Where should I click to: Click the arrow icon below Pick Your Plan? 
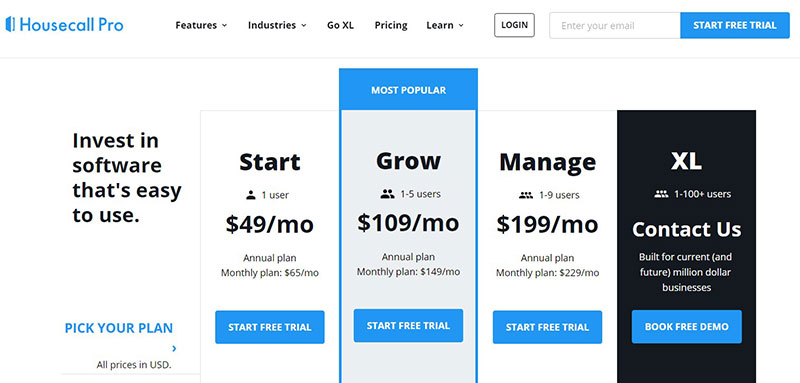[174, 349]
